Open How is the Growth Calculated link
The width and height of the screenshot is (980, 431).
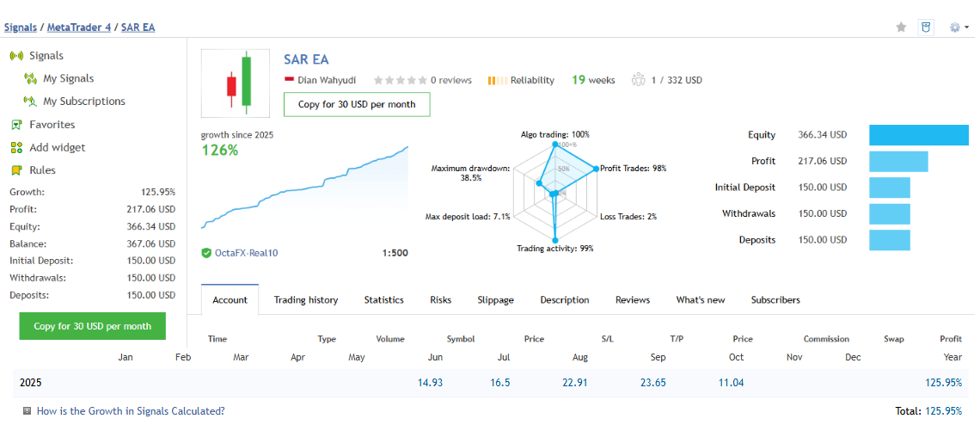click(131, 411)
